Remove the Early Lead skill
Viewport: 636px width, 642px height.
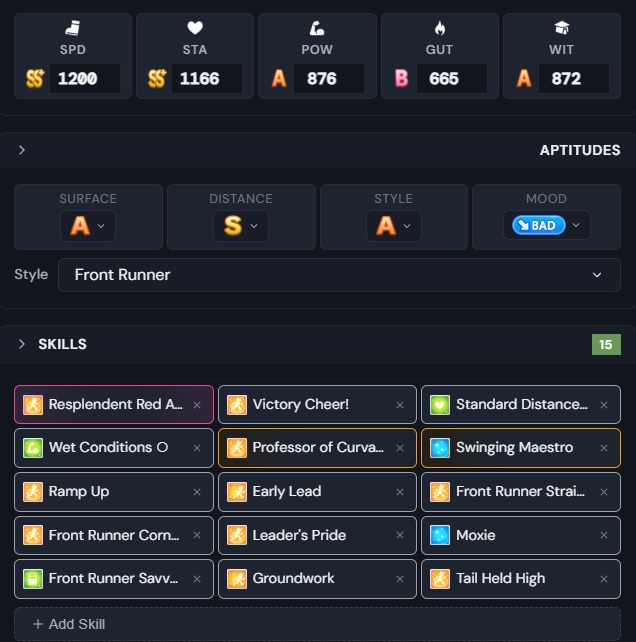(x=400, y=492)
